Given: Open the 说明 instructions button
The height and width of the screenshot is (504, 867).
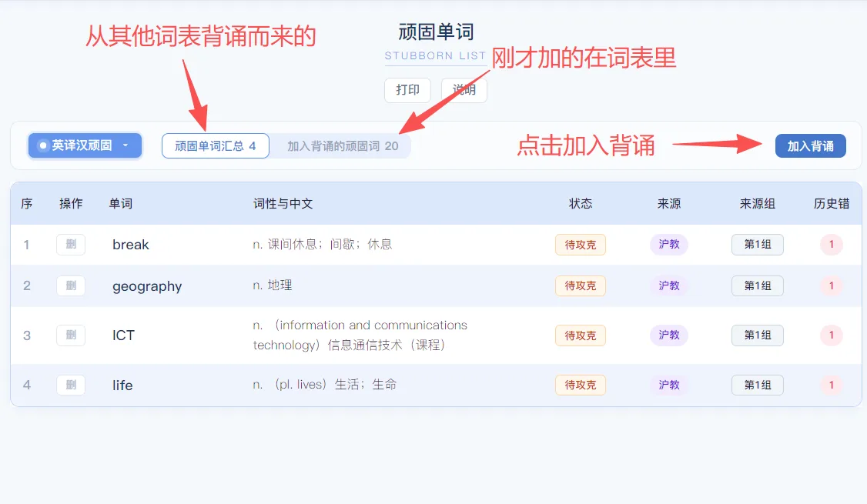Looking at the screenshot, I should (x=464, y=89).
